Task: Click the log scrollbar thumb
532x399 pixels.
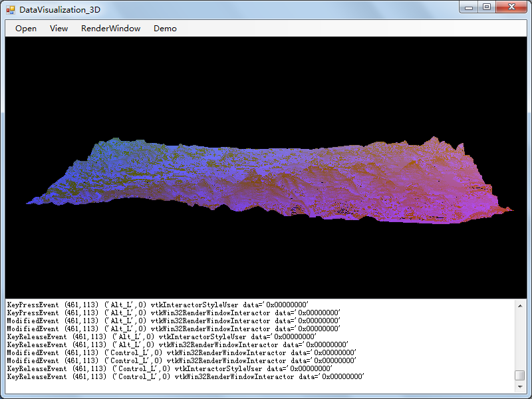Action: [x=520, y=375]
